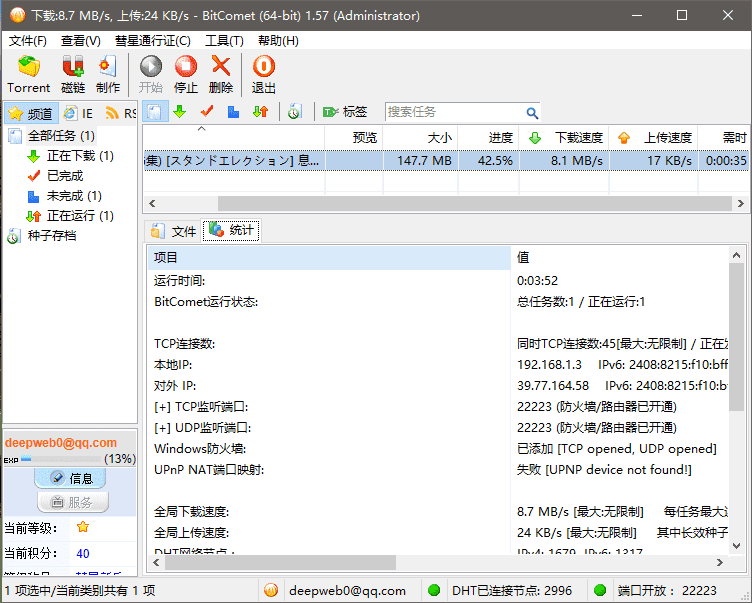Open the 查看(V) menu
The height and width of the screenshot is (603, 752).
pyautogui.click(x=81, y=41)
